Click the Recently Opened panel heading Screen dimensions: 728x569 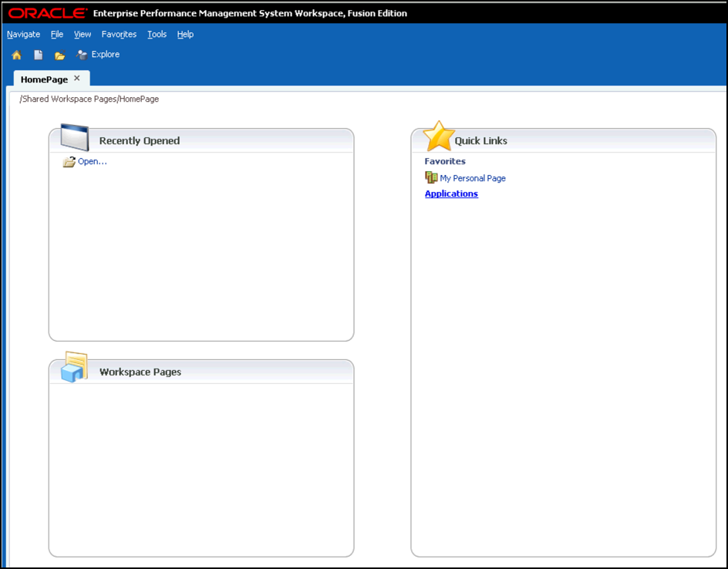coord(140,140)
